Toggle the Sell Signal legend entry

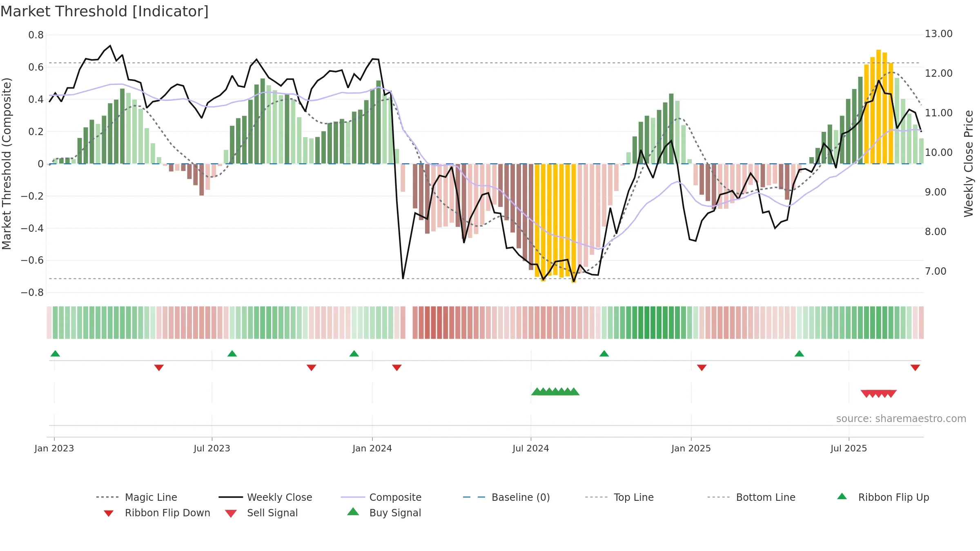[x=261, y=513]
